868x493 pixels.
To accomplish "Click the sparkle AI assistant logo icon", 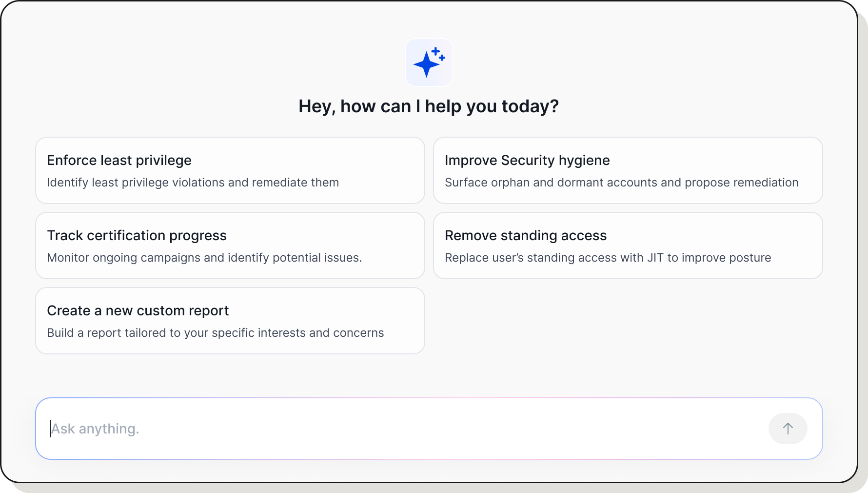I will (429, 62).
